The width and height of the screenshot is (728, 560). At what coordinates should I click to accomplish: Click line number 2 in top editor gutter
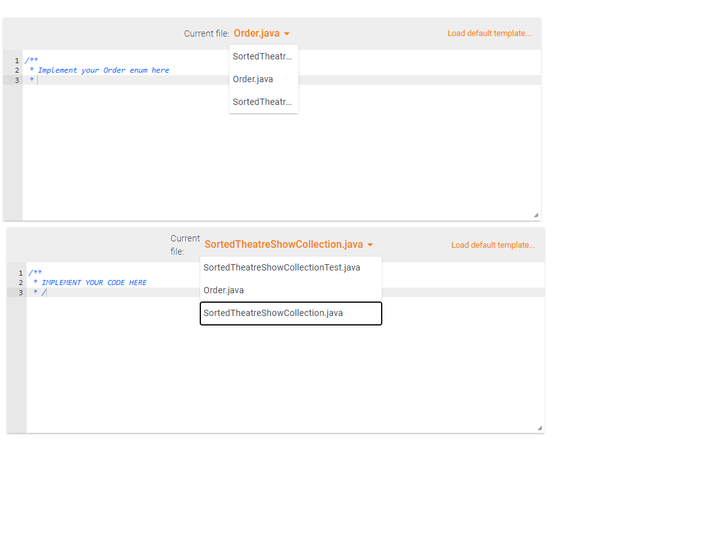coord(17,70)
